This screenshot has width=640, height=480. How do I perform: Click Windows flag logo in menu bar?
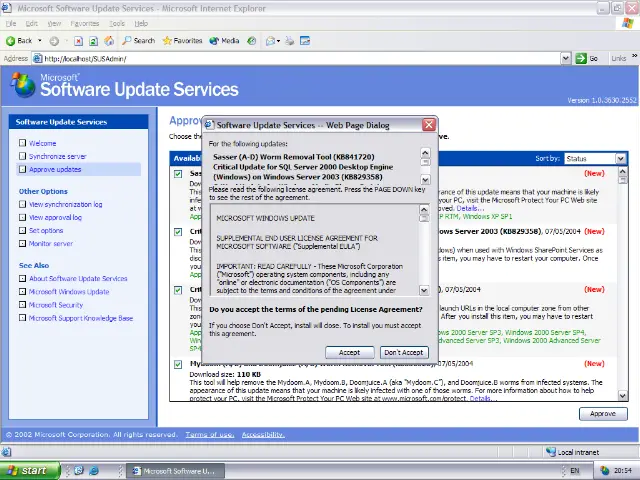(x=627, y=23)
